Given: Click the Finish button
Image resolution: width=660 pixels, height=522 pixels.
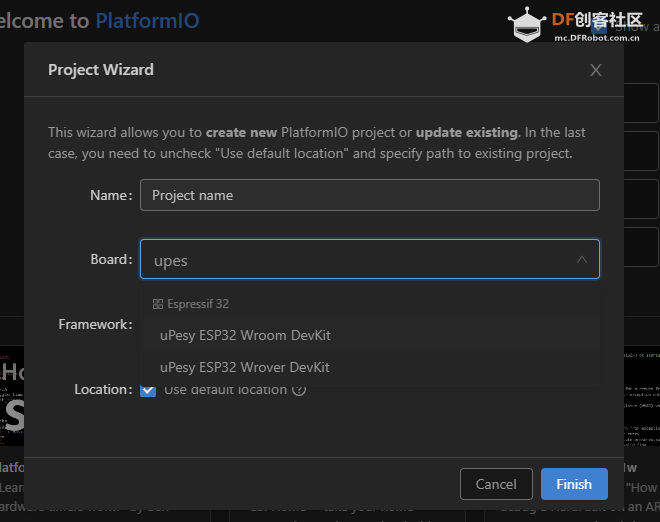Looking at the screenshot, I should 574,484.
